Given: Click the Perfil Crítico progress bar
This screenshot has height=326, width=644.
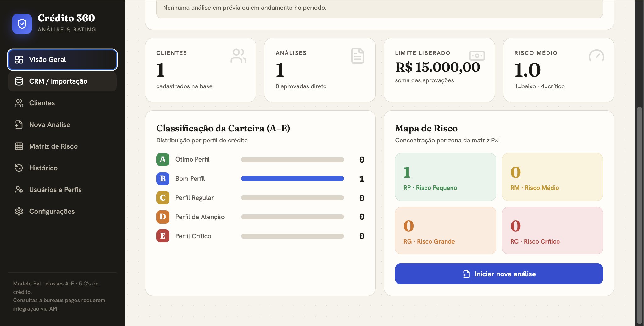Looking at the screenshot, I should coord(292,236).
